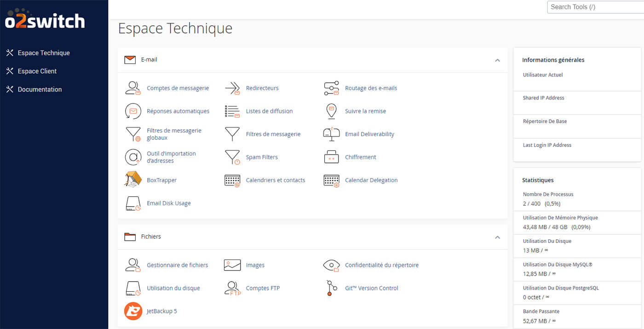Open Comptes de messagerie tool

pyautogui.click(x=177, y=88)
